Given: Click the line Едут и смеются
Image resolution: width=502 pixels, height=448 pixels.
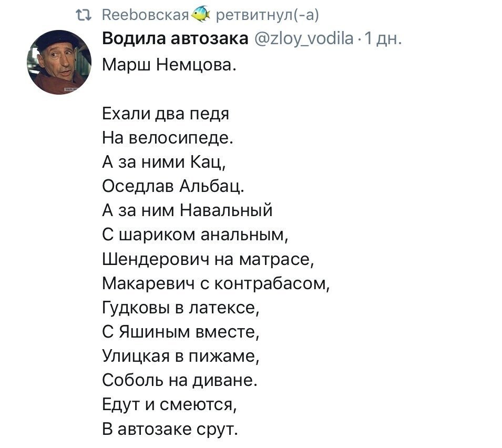Looking at the screenshot, I should pos(170,404).
